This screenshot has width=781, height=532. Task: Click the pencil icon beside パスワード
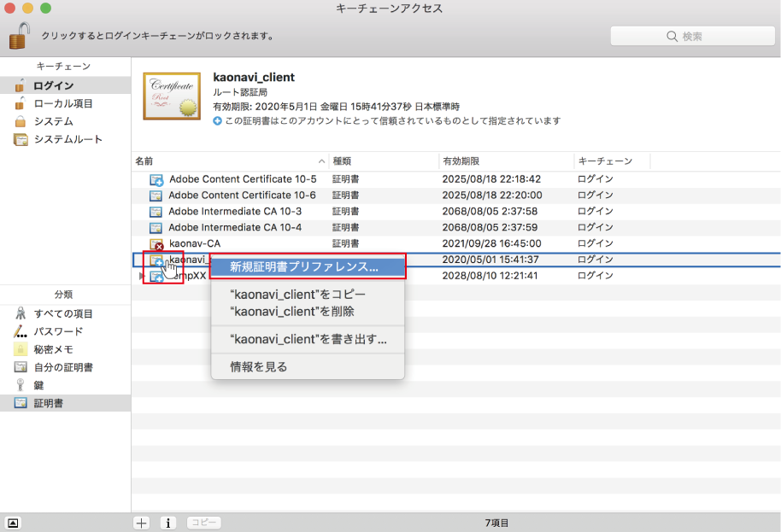(21, 331)
